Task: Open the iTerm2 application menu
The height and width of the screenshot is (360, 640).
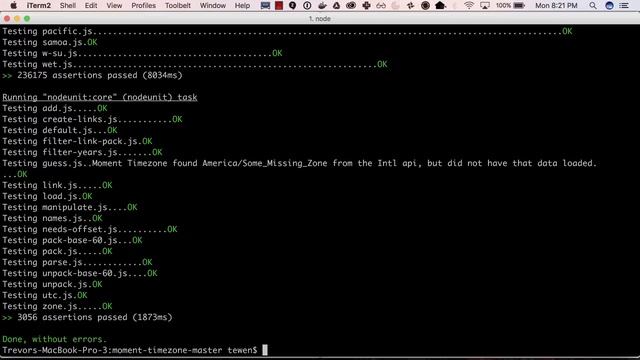Action: pyautogui.click(x=39, y=5)
